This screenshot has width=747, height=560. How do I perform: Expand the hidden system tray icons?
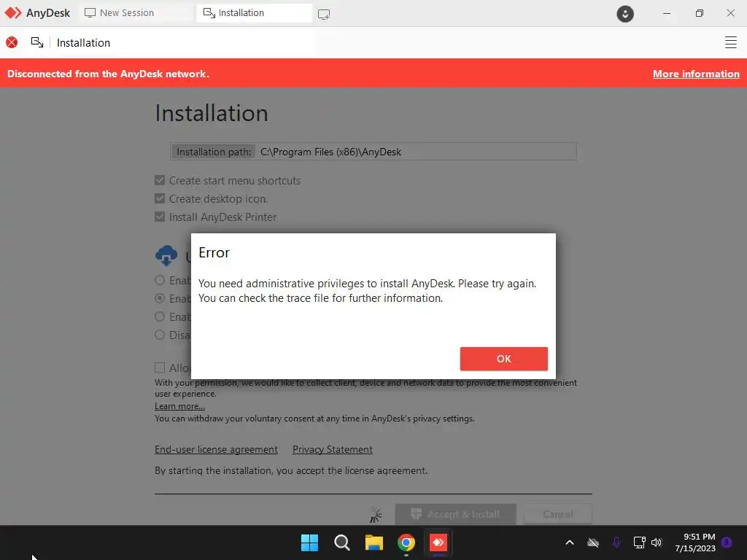click(x=569, y=542)
